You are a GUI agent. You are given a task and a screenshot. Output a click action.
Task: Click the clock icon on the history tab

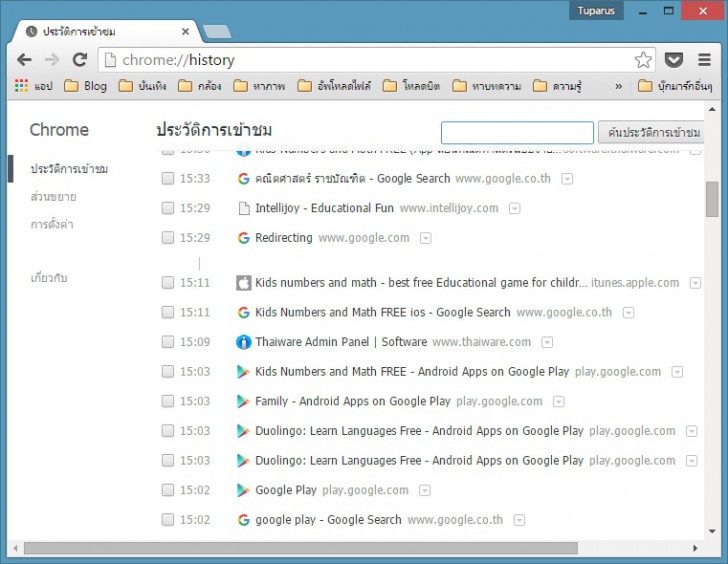[31, 32]
